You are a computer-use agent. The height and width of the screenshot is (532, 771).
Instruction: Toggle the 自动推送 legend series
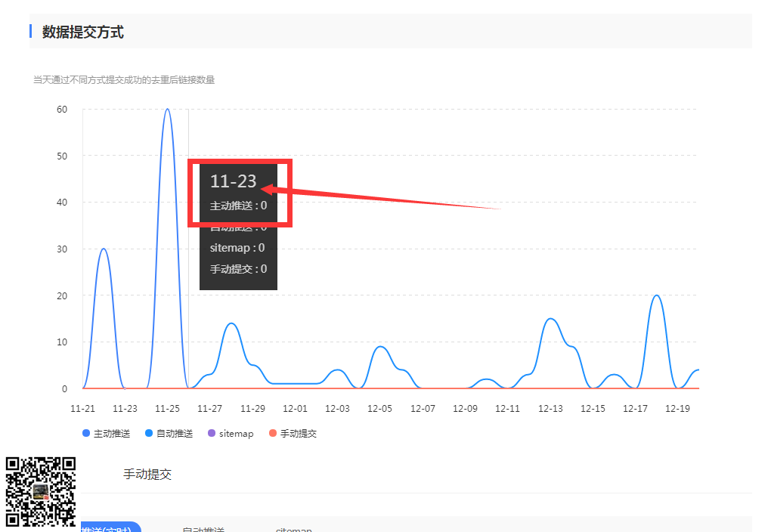175,434
